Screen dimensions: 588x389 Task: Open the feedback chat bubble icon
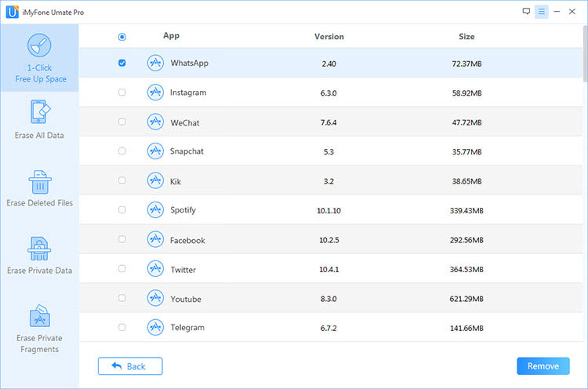526,12
